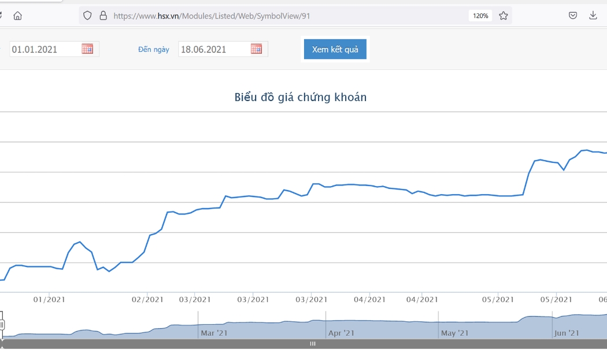Open calendar picker beside 18.06.2021 date

pyautogui.click(x=256, y=49)
